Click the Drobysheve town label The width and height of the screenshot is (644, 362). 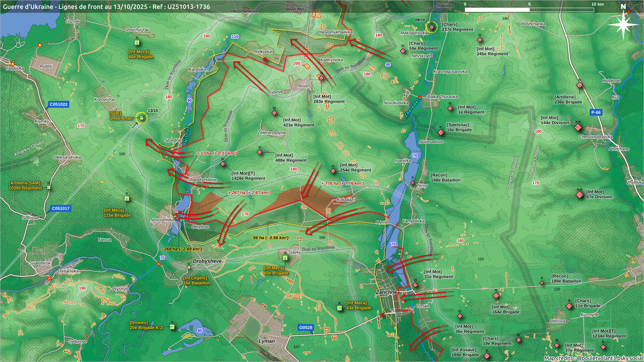click(x=207, y=261)
